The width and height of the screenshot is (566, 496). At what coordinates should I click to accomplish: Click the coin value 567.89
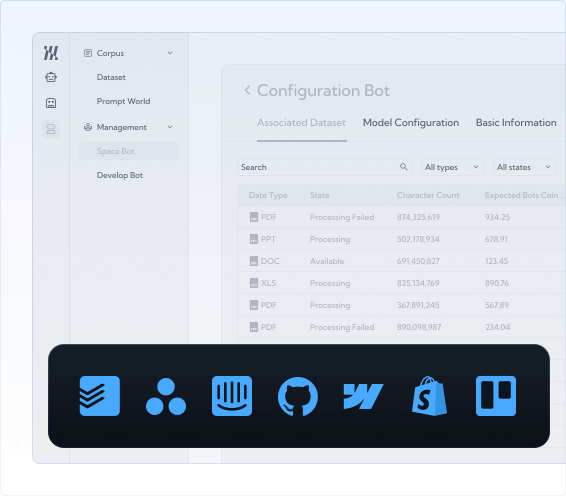497,305
